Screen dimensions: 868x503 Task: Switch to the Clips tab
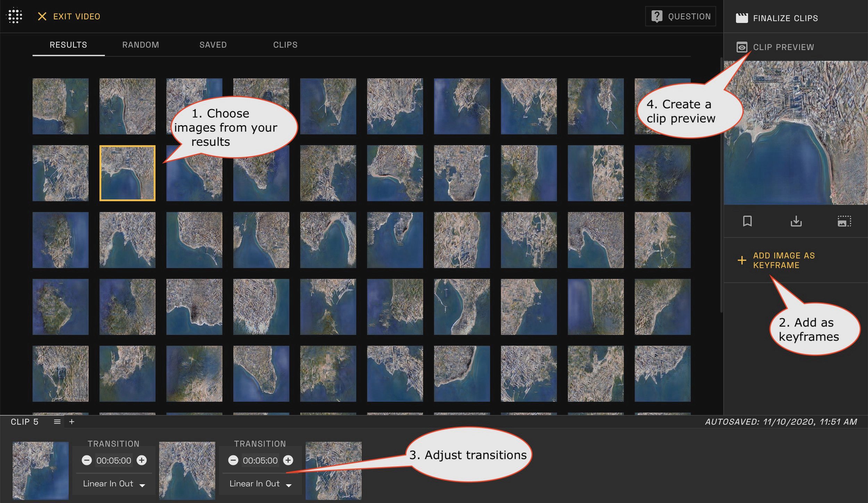click(x=285, y=44)
